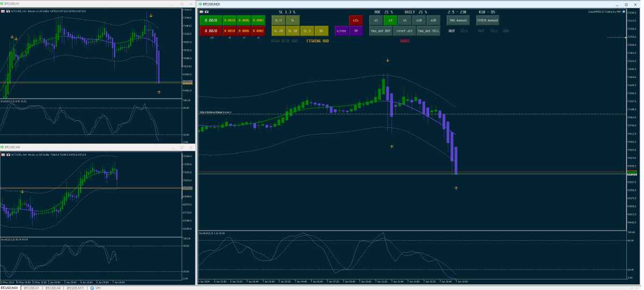Switch to the BTCUSD,H1 bottom tab

point(31,288)
